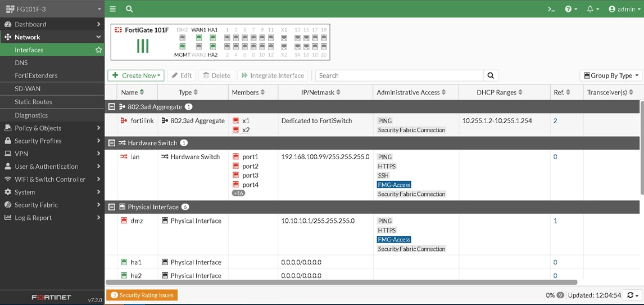Click the Edit button
This screenshot has width=644, height=305.
tap(181, 75)
